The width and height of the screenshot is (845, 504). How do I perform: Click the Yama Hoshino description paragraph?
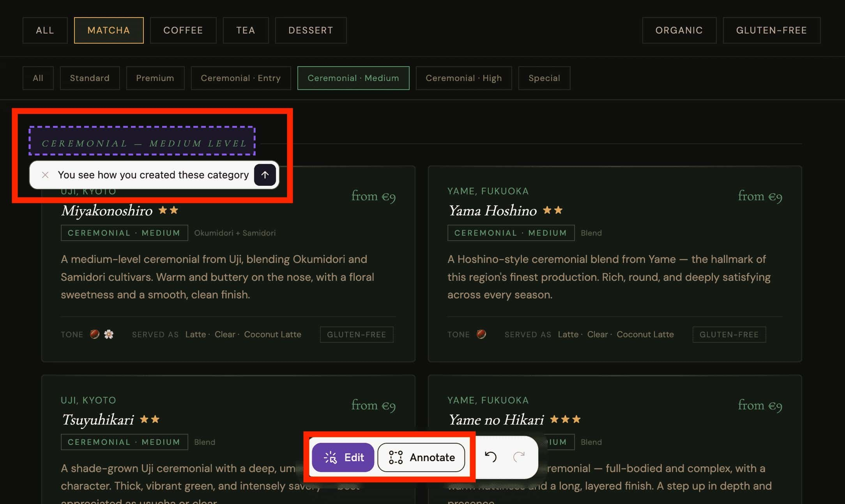click(609, 277)
